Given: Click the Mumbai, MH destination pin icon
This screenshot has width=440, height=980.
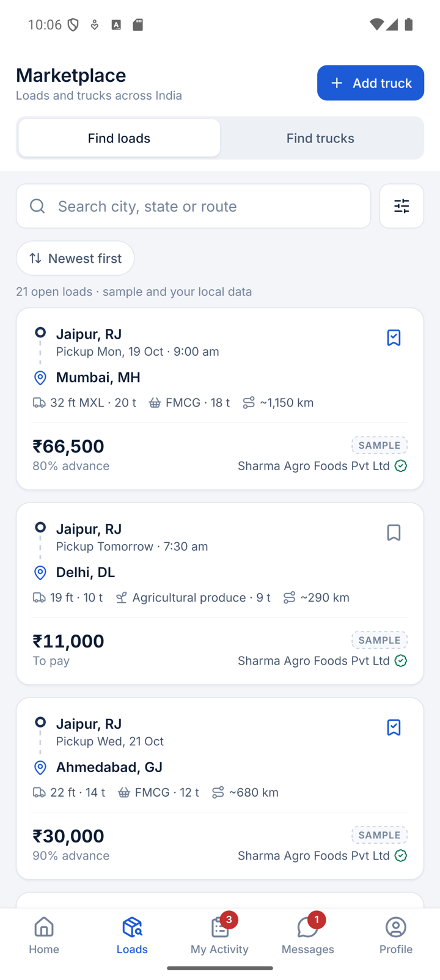Looking at the screenshot, I should (x=40, y=378).
